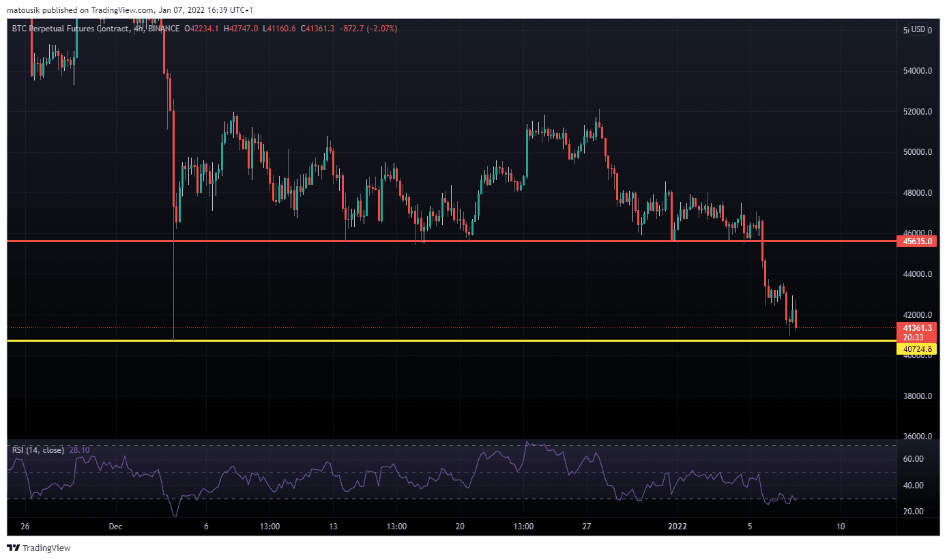The height and width of the screenshot is (560, 947).
Task: Click the RSI 60.00 scale label
Action: point(914,459)
